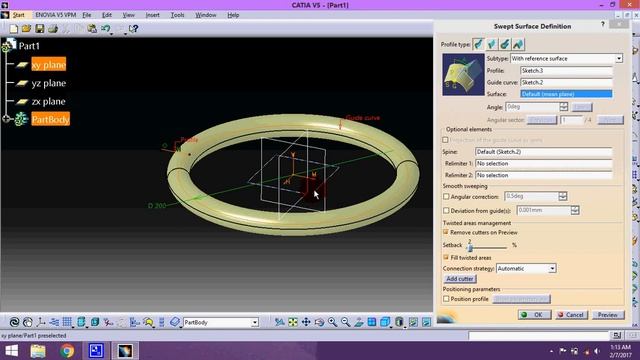Click the View mode shading icon
The image size is (640, 360).
(x=399, y=322)
